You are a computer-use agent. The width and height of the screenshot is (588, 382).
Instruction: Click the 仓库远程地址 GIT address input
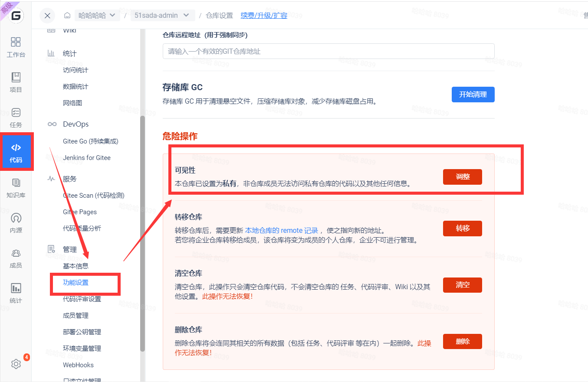[328, 51]
